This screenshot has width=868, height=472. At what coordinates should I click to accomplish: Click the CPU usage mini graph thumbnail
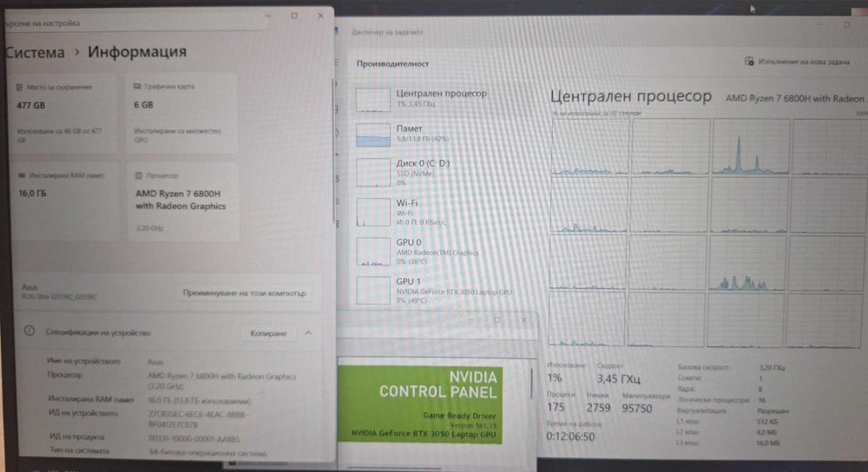point(372,100)
